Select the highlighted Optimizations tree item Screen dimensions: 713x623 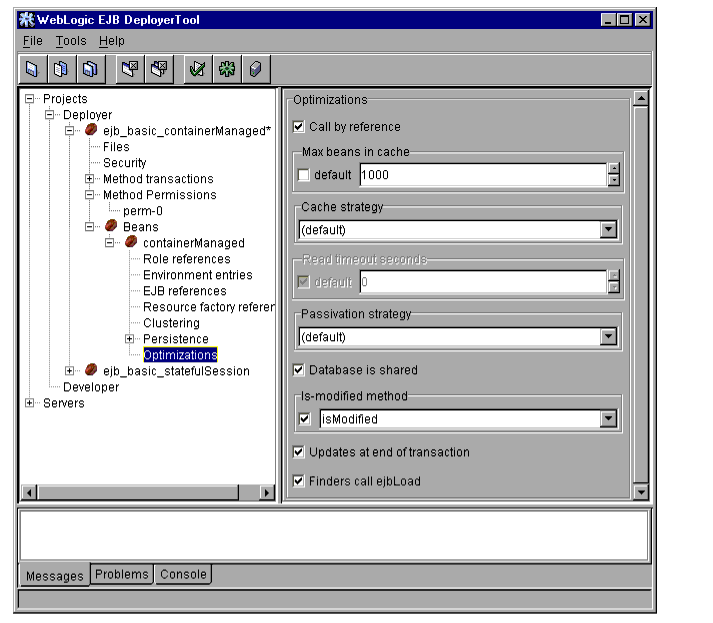tap(181, 355)
